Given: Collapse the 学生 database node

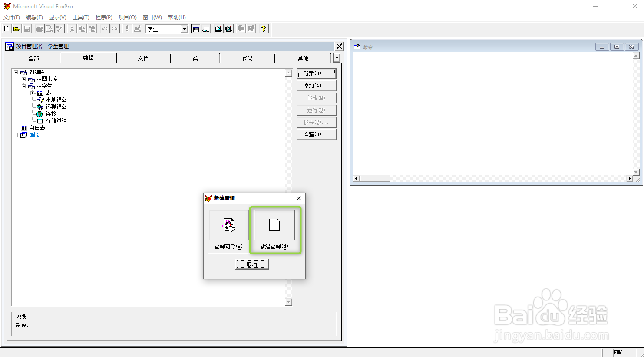Looking at the screenshot, I should (x=24, y=86).
